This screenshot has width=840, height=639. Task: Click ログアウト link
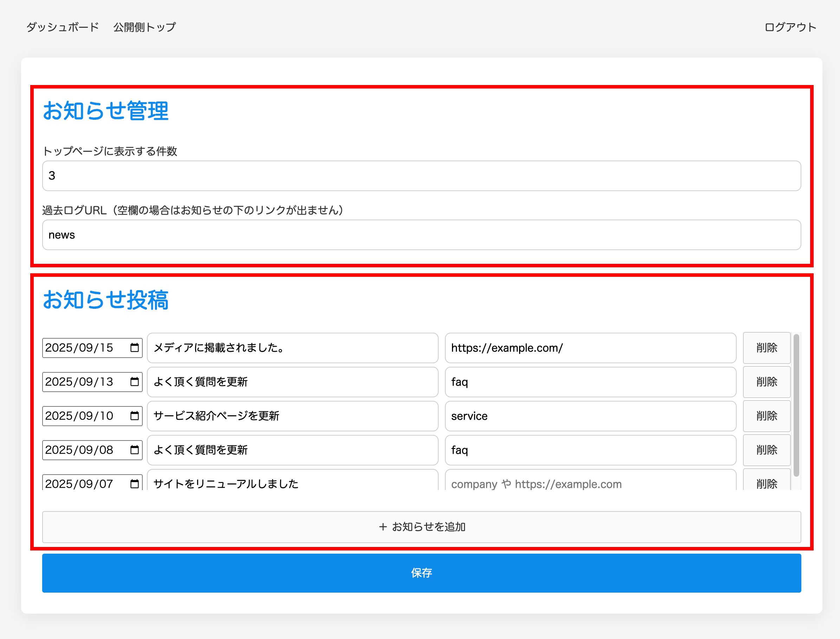pos(790,27)
